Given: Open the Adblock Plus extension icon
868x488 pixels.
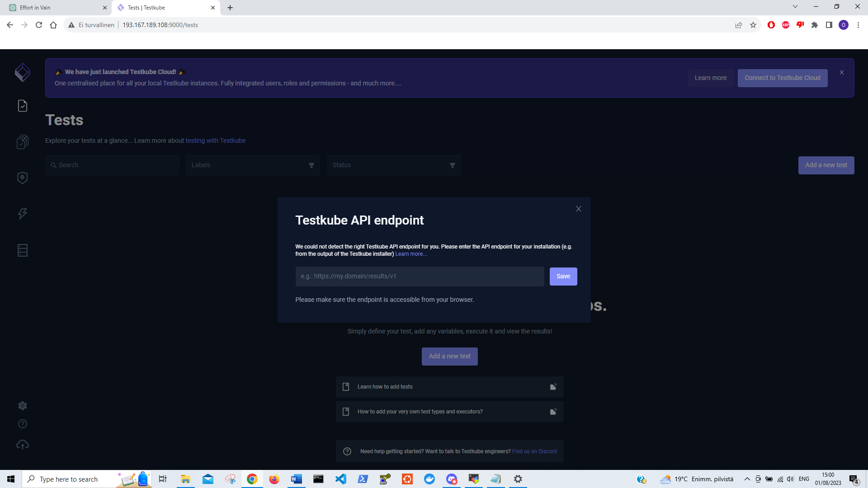Looking at the screenshot, I should pyautogui.click(x=786, y=25).
